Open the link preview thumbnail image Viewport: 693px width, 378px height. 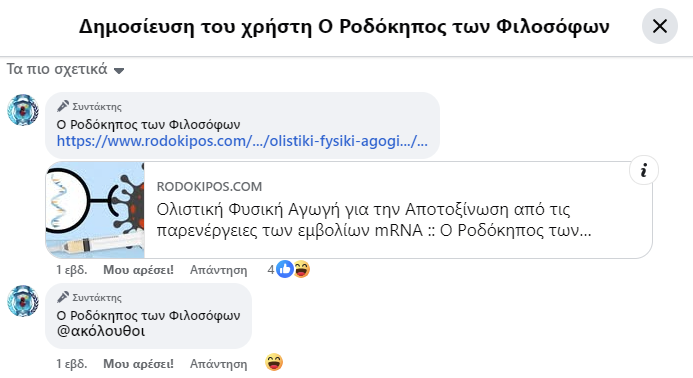click(95, 210)
